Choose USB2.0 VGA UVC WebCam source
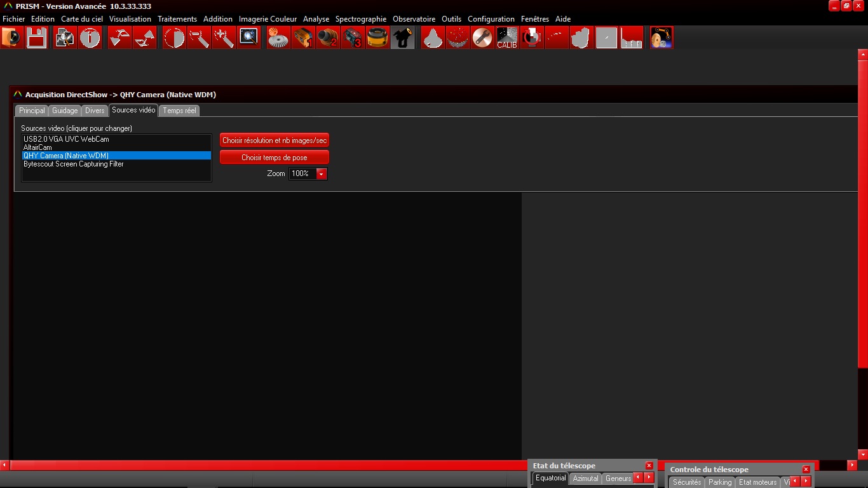The image size is (868, 488). coord(66,139)
